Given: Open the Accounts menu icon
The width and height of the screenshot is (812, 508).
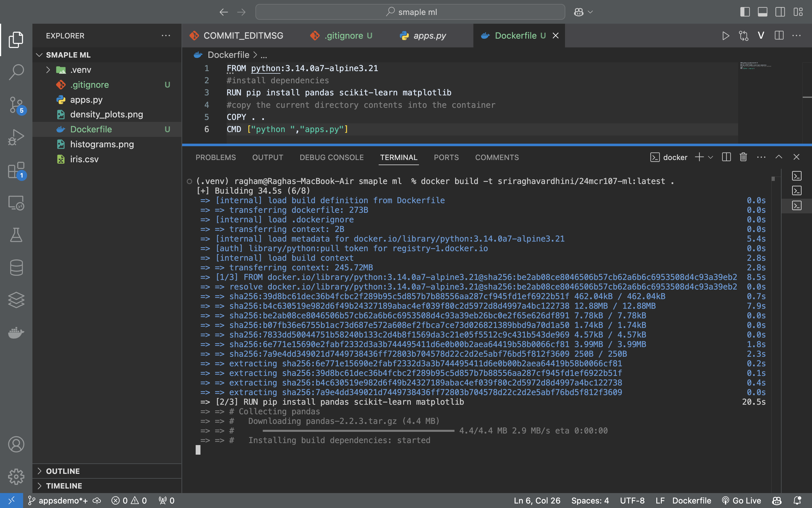Looking at the screenshot, I should point(16,444).
